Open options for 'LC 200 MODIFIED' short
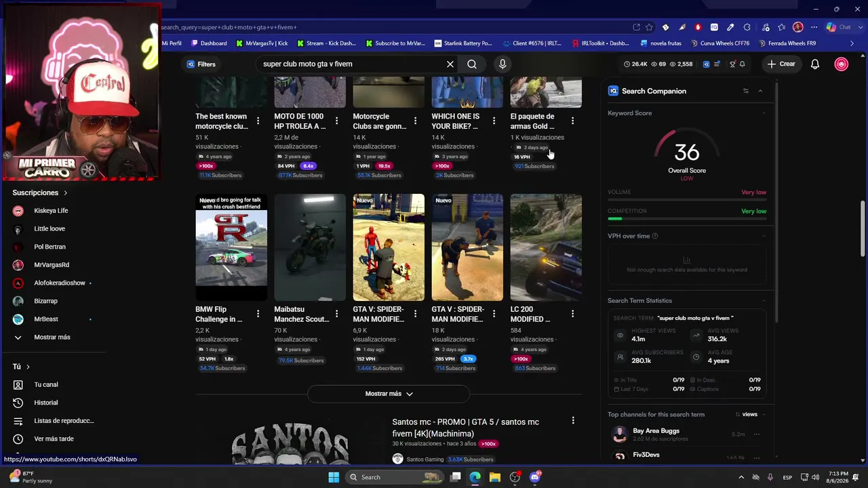Viewport: 868px width, 488px height. point(572,314)
